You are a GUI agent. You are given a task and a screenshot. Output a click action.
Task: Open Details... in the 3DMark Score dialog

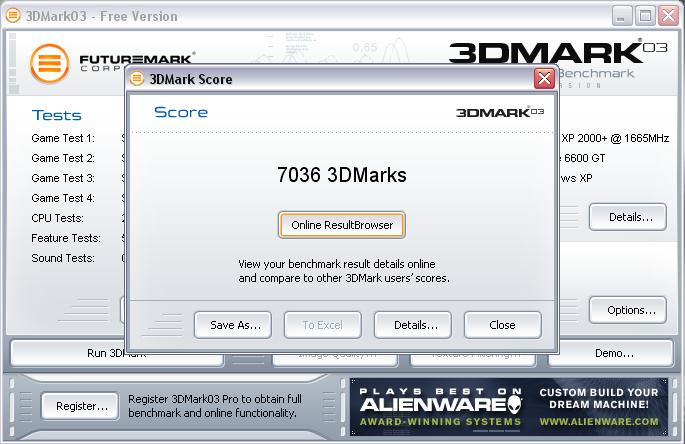pyautogui.click(x=413, y=325)
